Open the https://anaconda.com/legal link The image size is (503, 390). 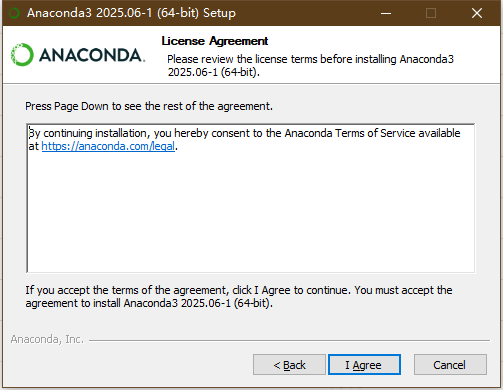pos(108,146)
